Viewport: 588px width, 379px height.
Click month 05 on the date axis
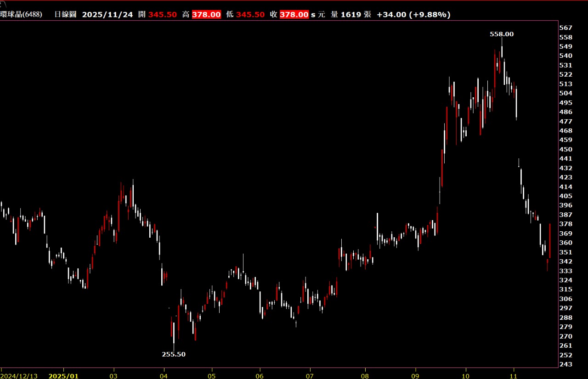pos(212,376)
